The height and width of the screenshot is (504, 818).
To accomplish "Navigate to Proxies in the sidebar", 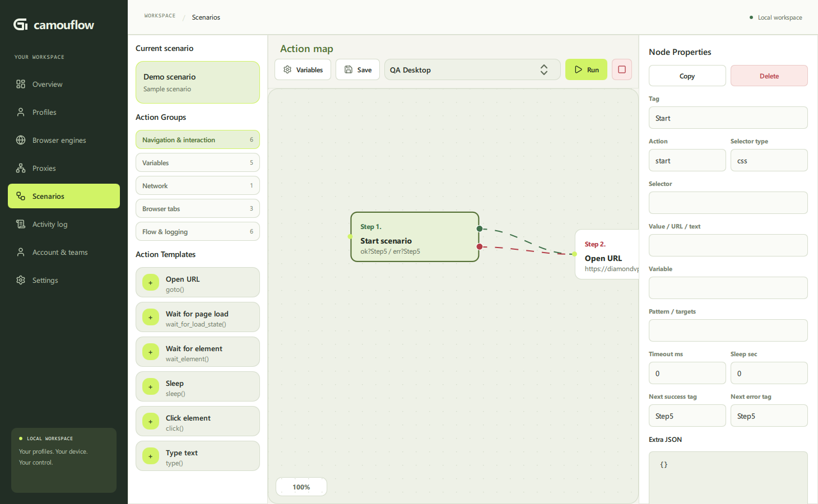I will coord(64,168).
